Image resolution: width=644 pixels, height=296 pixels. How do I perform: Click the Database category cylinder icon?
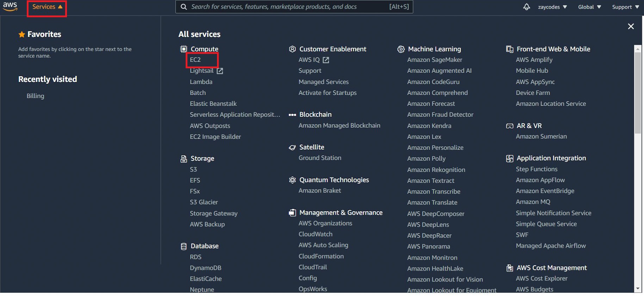click(184, 246)
